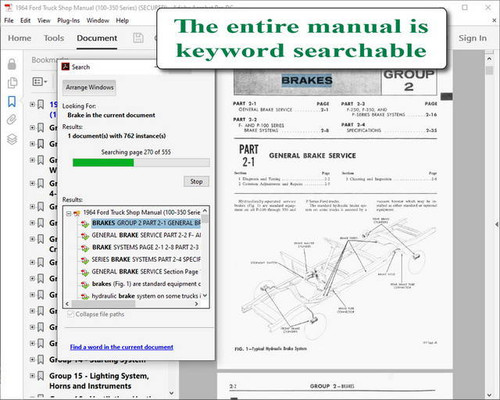
Task: Select result 'BRAKE SYSTEMS PAGE 2-1 2-8'
Action: click(145, 247)
